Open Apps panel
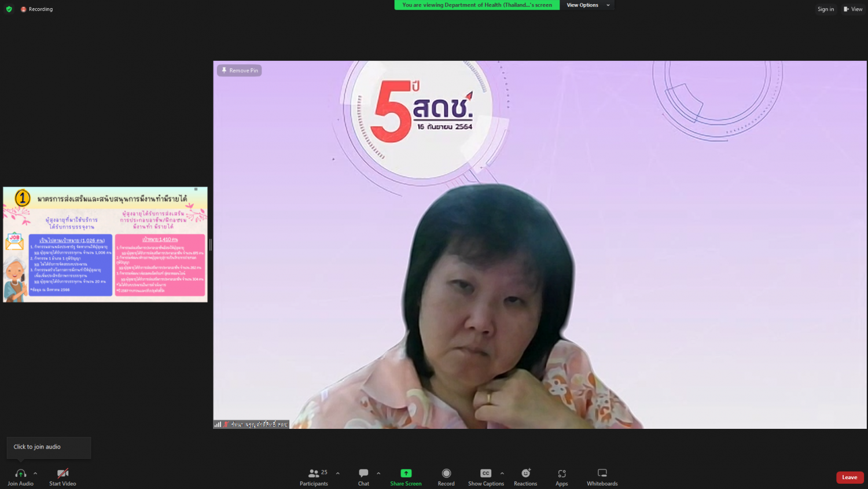868x489 pixels. pyautogui.click(x=562, y=477)
